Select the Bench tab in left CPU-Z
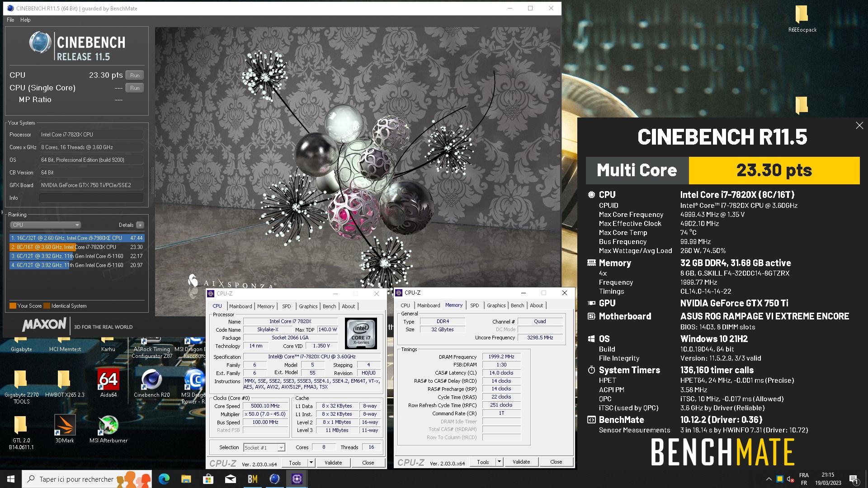The height and width of the screenshot is (488, 868). click(330, 306)
